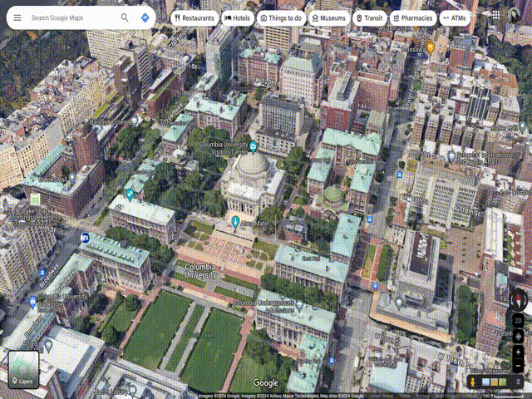Select the Museums chip
This screenshot has height=399, width=532.
click(329, 18)
